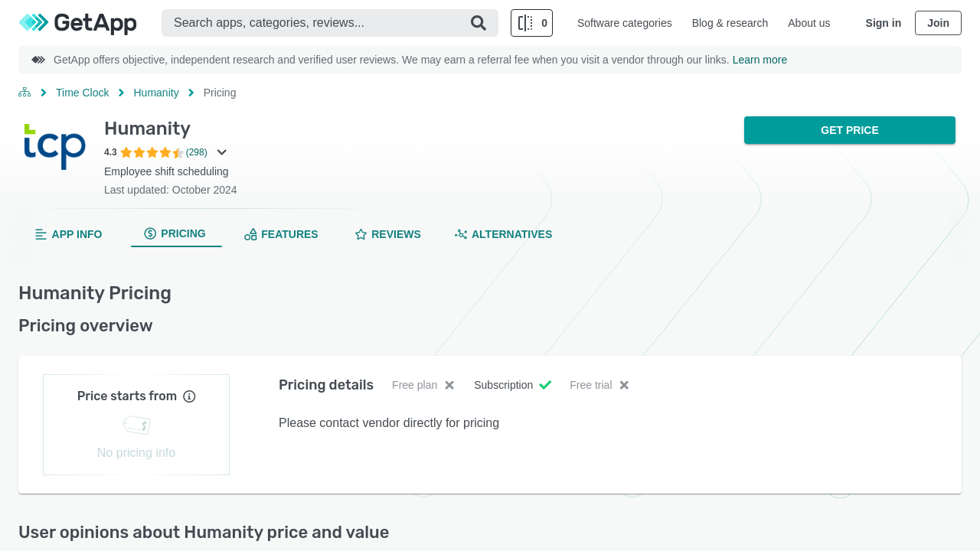
Task: Follow the Learn more link
Action: click(x=759, y=60)
